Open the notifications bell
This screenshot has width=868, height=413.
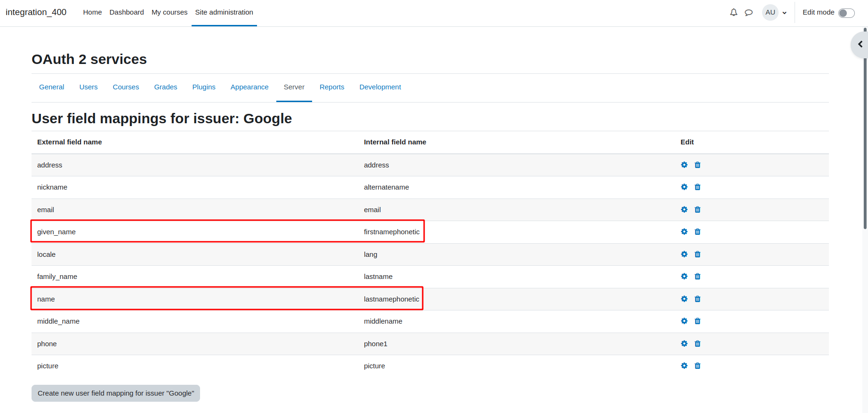click(733, 12)
